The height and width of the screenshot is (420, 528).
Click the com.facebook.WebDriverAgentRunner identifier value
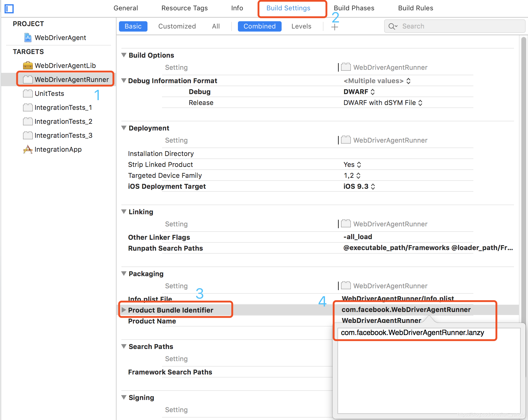406,310
